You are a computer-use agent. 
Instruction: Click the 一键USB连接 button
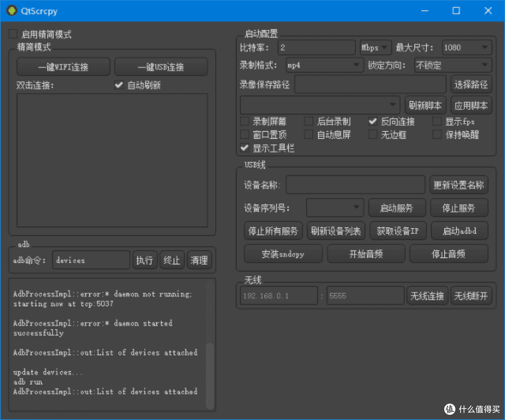click(161, 67)
